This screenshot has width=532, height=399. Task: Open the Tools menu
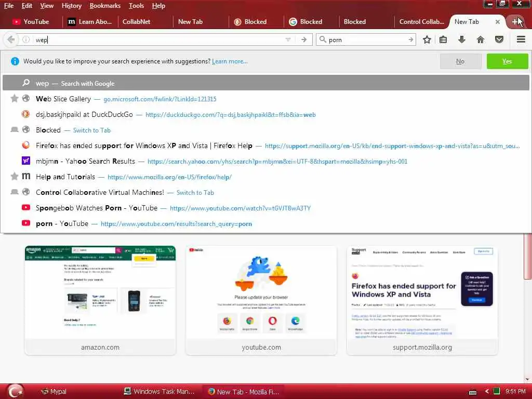pyautogui.click(x=137, y=6)
